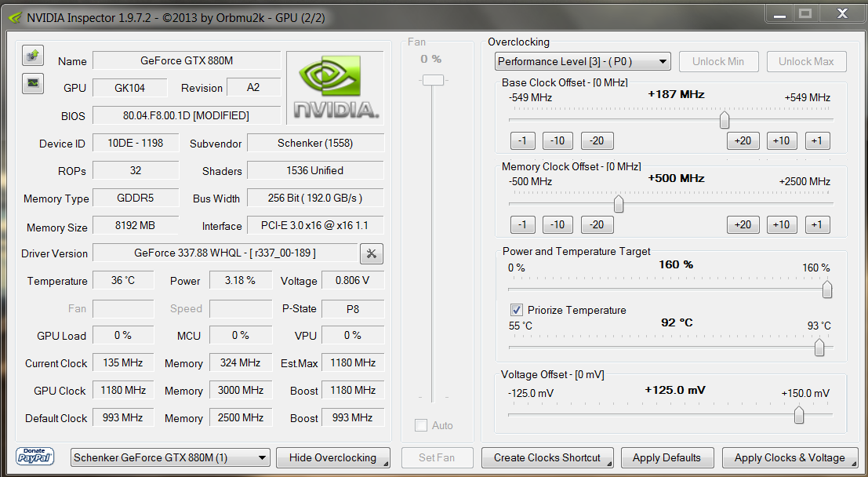868x477 pixels.
Task: Click the Temperature Target slider handle
Action: pos(819,348)
